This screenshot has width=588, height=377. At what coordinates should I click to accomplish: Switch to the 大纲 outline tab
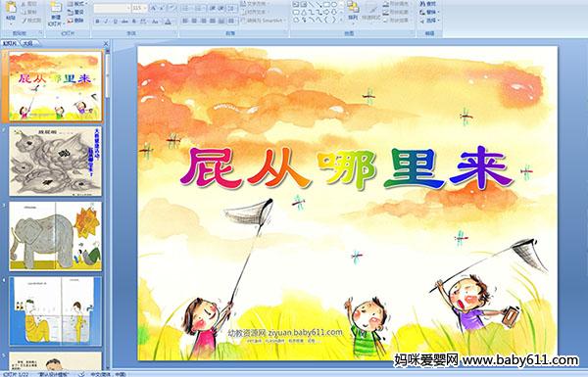(28, 43)
